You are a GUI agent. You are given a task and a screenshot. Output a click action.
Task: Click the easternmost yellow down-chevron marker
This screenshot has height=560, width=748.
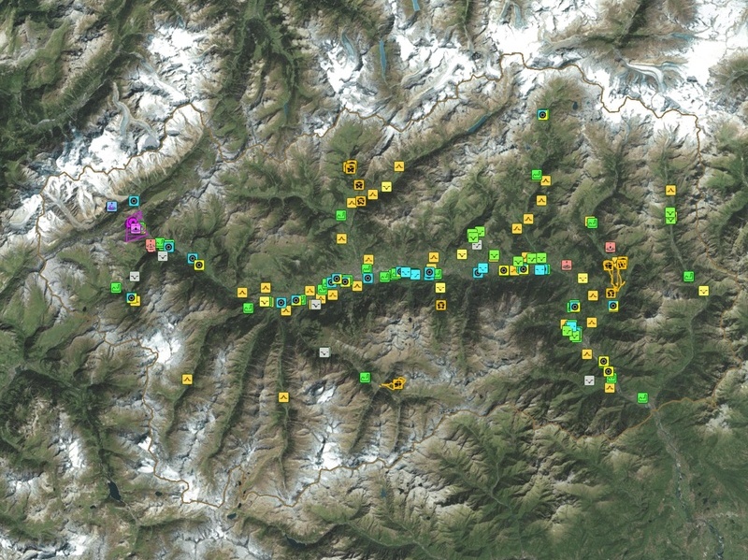[704, 291]
